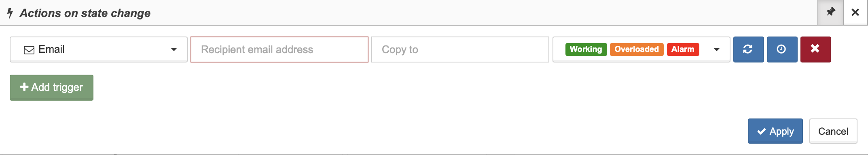868x155 pixels.
Task: Toggle the green Working state tag
Action: point(586,49)
